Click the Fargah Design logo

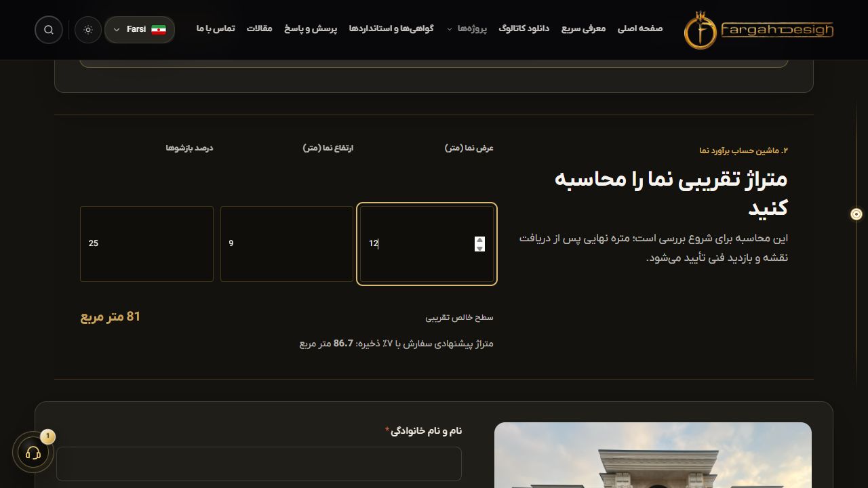tap(759, 30)
